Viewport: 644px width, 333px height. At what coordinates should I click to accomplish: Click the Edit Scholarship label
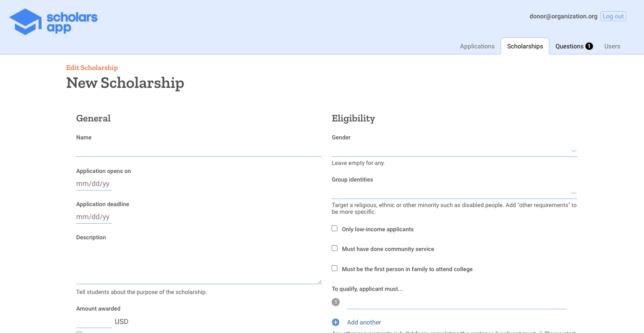(x=92, y=67)
